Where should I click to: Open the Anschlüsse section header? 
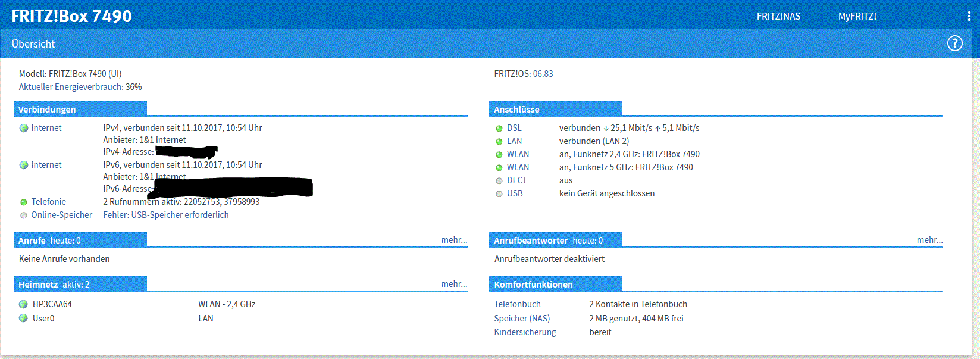556,109
